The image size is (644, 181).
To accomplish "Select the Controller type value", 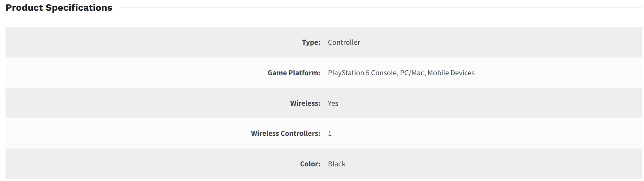I will point(344,42).
